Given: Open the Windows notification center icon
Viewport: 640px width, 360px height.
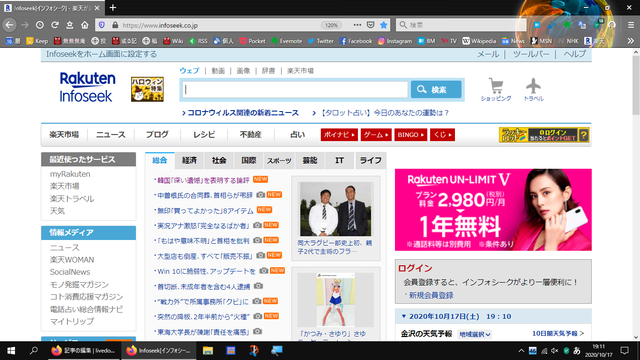Looking at the screenshot, I should 624,351.
